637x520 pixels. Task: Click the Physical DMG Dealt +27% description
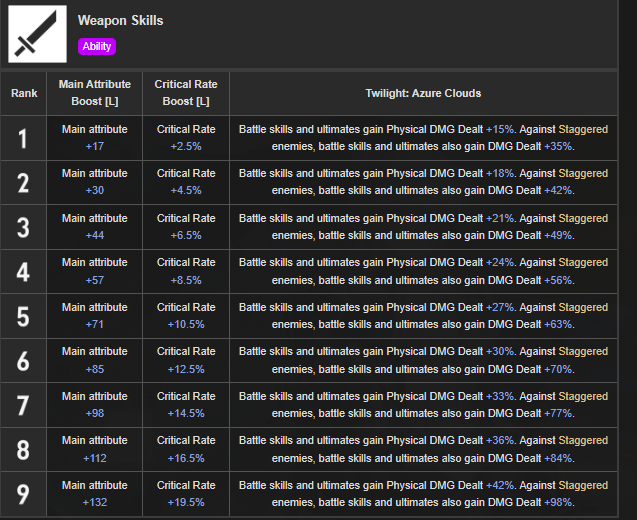(423, 316)
